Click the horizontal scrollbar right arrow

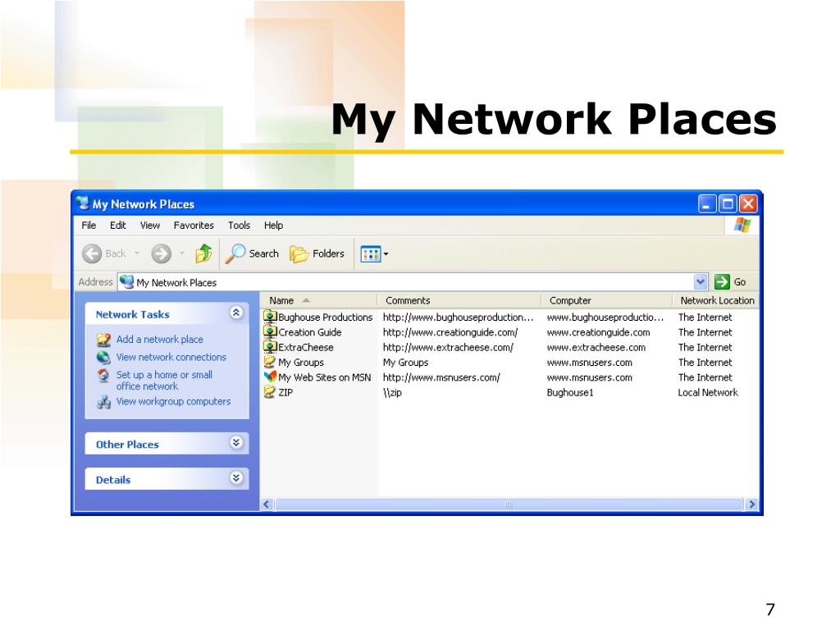click(x=751, y=504)
